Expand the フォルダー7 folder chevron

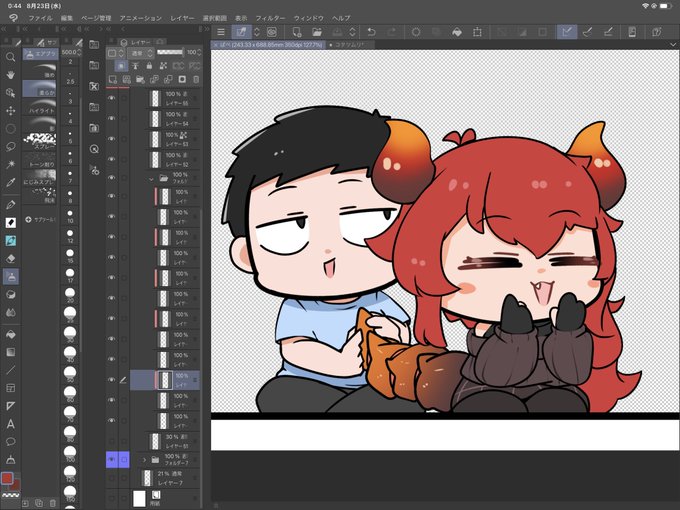tap(144, 459)
